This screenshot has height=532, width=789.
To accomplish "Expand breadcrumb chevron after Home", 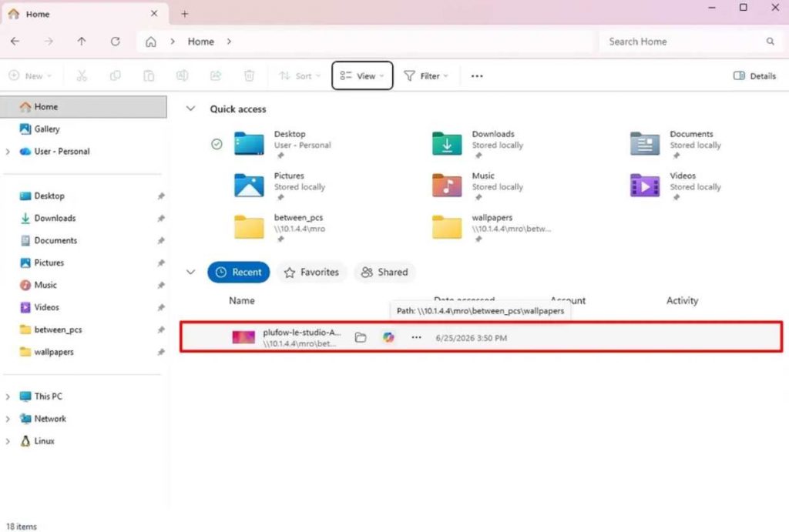I will [229, 42].
